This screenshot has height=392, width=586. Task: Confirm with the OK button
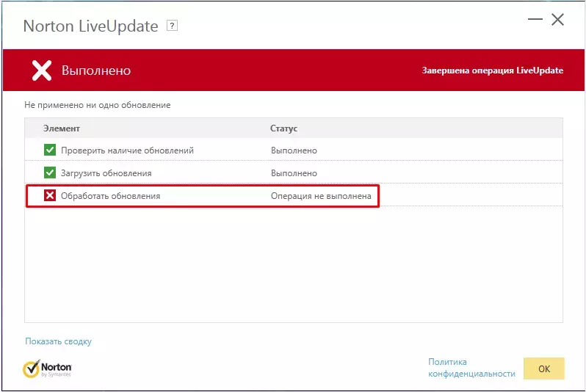click(543, 369)
